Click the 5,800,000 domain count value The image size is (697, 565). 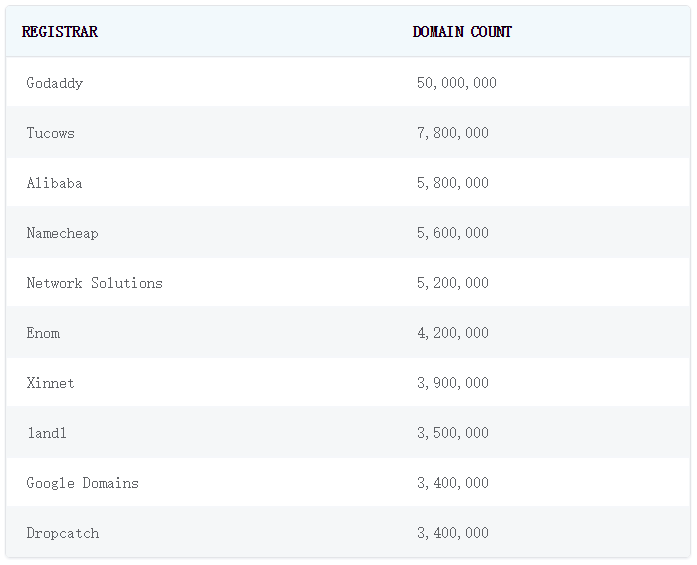[452, 183]
